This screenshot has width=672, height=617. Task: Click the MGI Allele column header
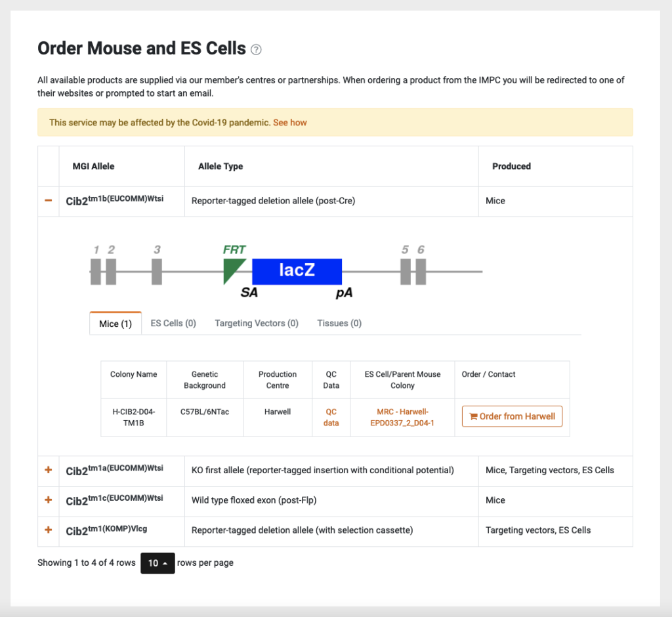point(93,166)
